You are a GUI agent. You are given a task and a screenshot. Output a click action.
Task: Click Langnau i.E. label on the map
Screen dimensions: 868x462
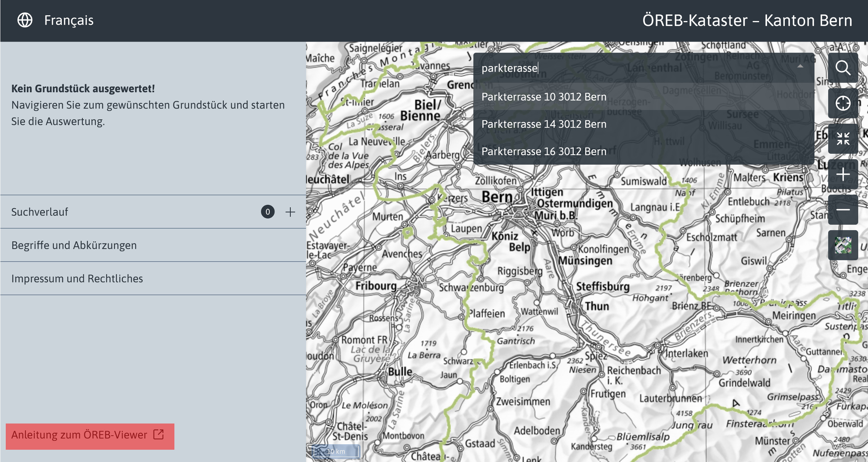(655, 207)
